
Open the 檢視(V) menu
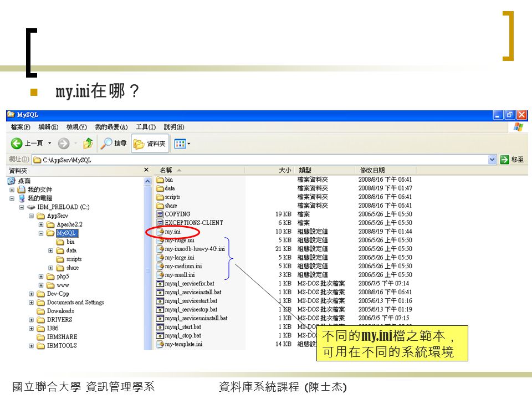76,127
